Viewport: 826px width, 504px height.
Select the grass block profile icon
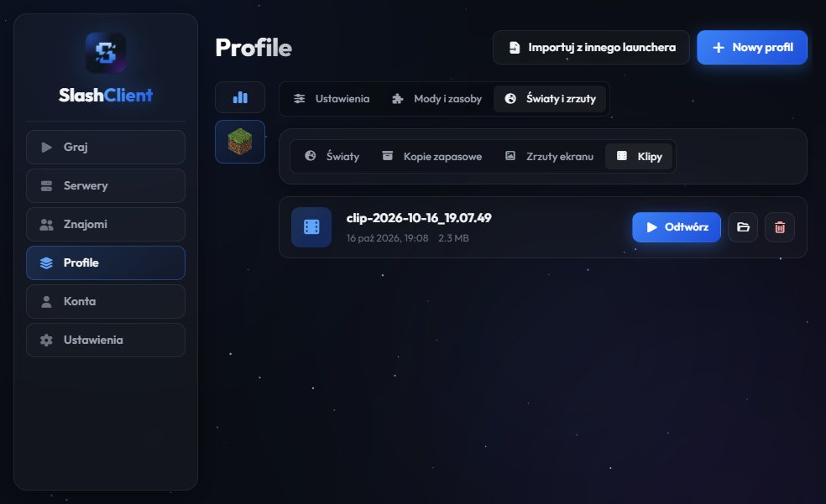240,142
